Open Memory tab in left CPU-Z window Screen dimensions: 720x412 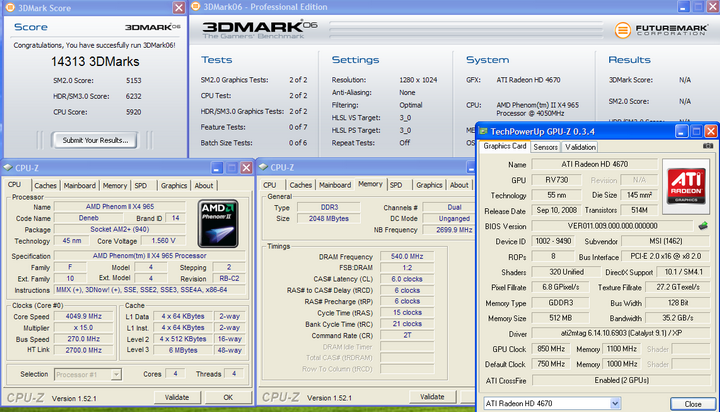(115, 186)
